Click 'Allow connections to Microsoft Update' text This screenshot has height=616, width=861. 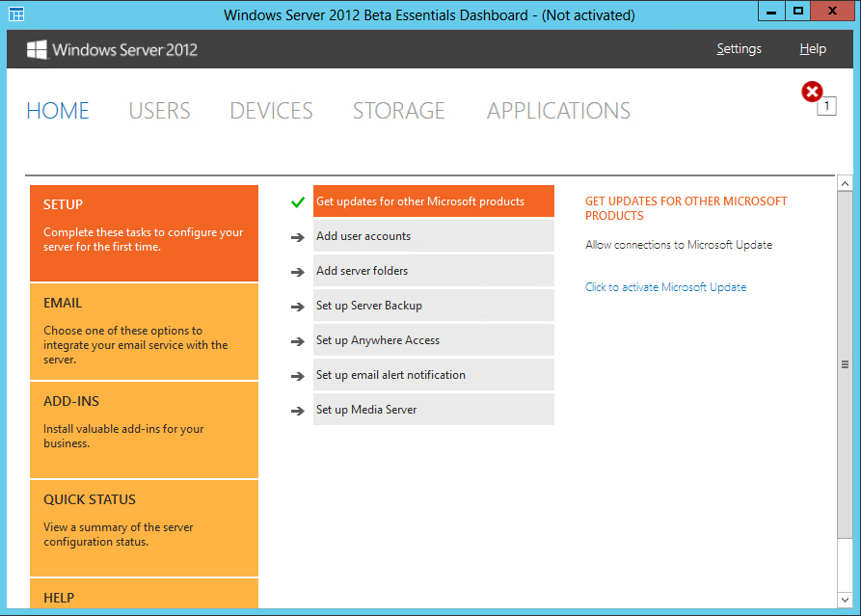[x=679, y=245]
